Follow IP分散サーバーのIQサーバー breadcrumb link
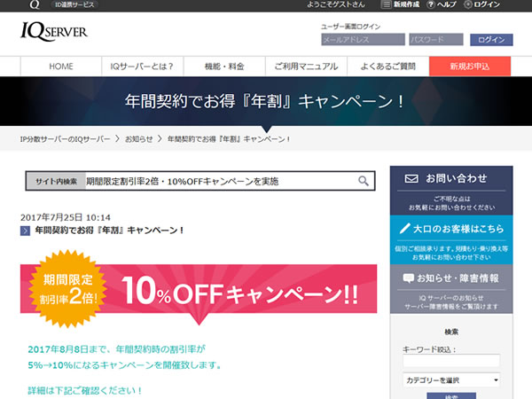532x399 pixels. (x=65, y=139)
